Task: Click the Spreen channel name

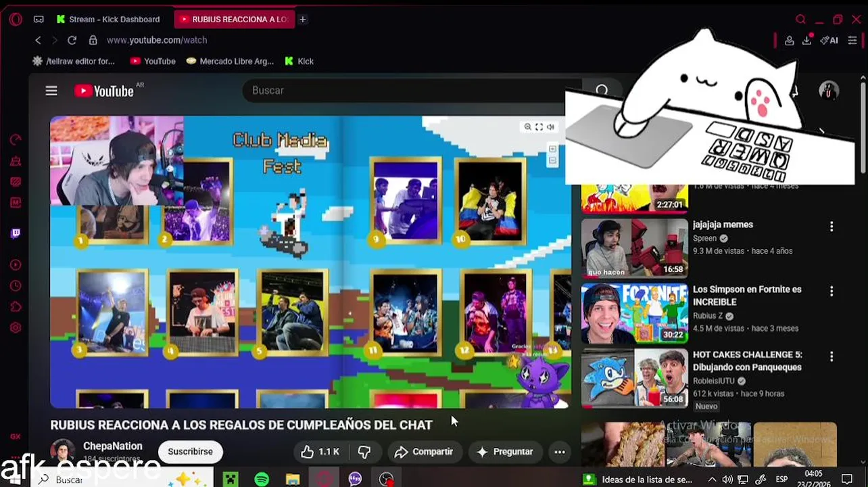Action: [704, 238]
